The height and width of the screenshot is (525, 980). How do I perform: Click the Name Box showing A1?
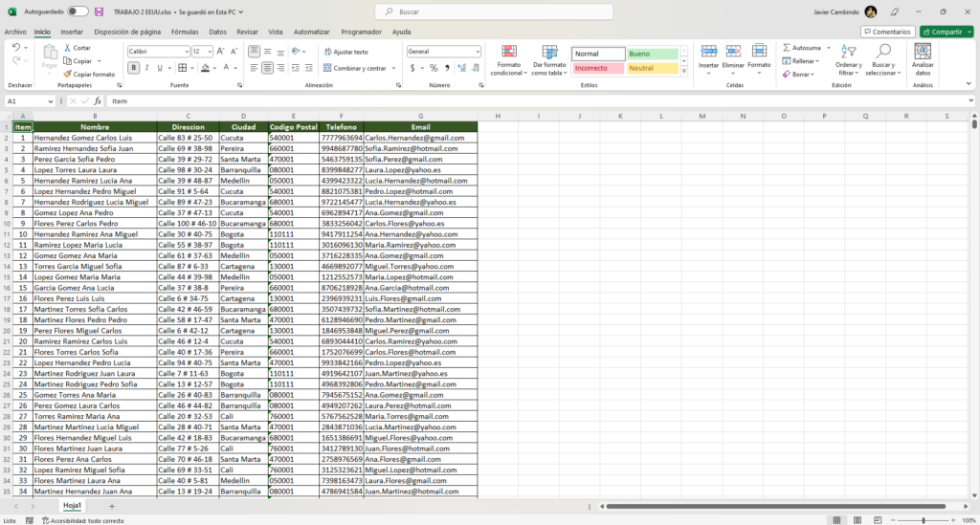tap(30, 101)
